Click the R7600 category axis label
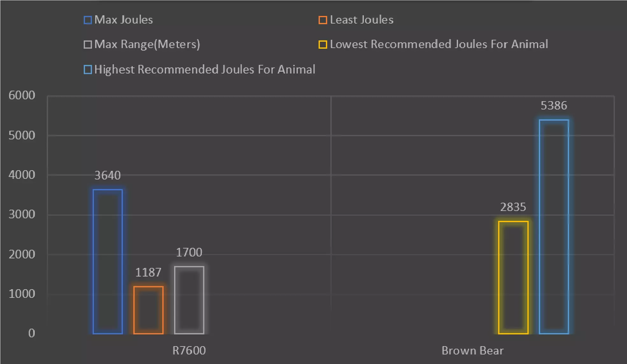627x364 pixels. coord(189,350)
